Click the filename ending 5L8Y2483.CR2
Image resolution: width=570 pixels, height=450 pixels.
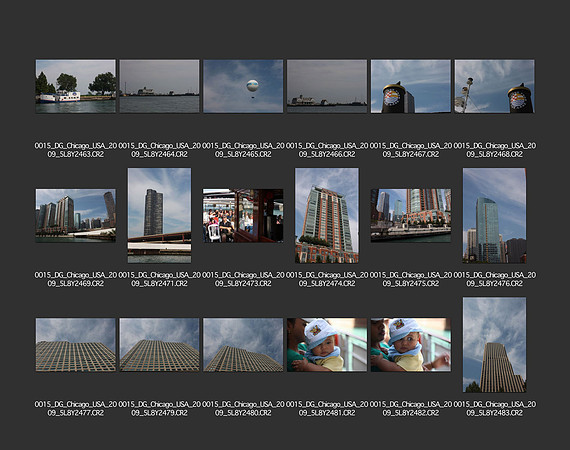[x=494, y=409]
